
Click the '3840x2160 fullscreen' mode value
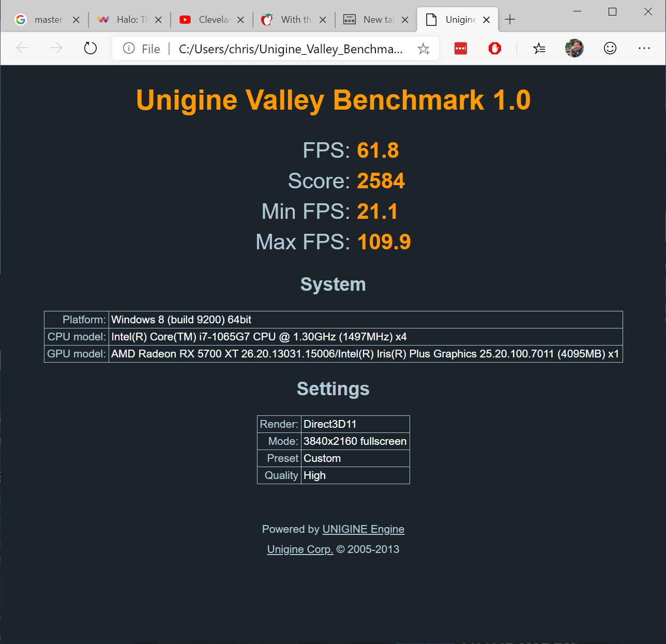pos(355,441)
